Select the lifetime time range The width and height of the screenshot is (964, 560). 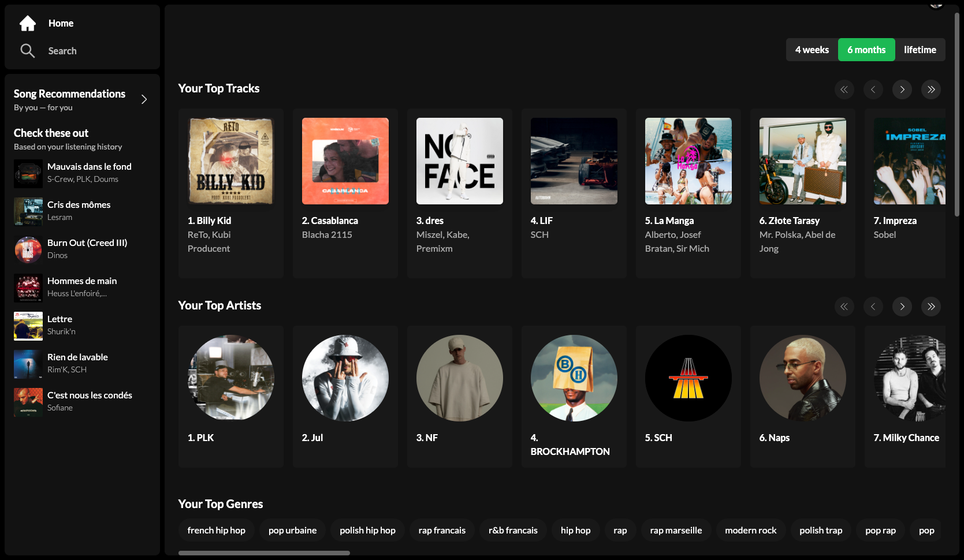click(920, 50)
